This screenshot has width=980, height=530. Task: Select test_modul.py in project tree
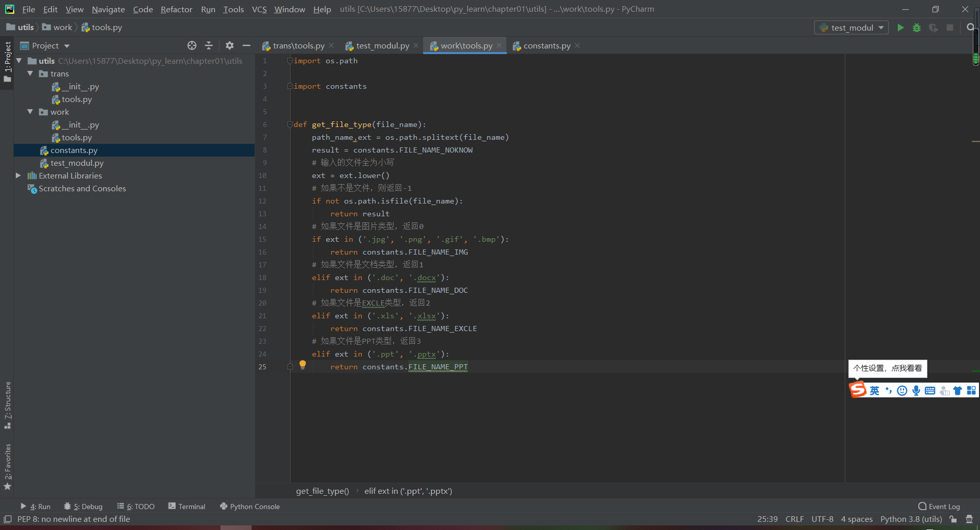134,163
